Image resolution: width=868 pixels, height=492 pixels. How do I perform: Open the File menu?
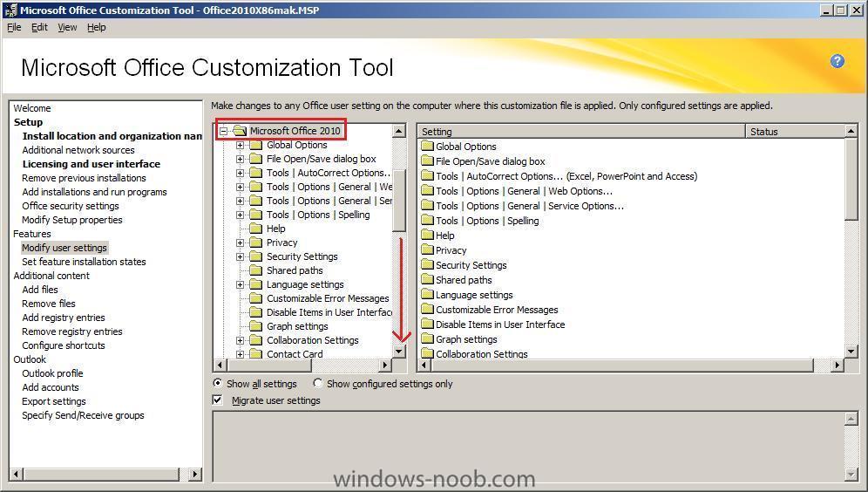pyautogui.click(x=14, y=27)
